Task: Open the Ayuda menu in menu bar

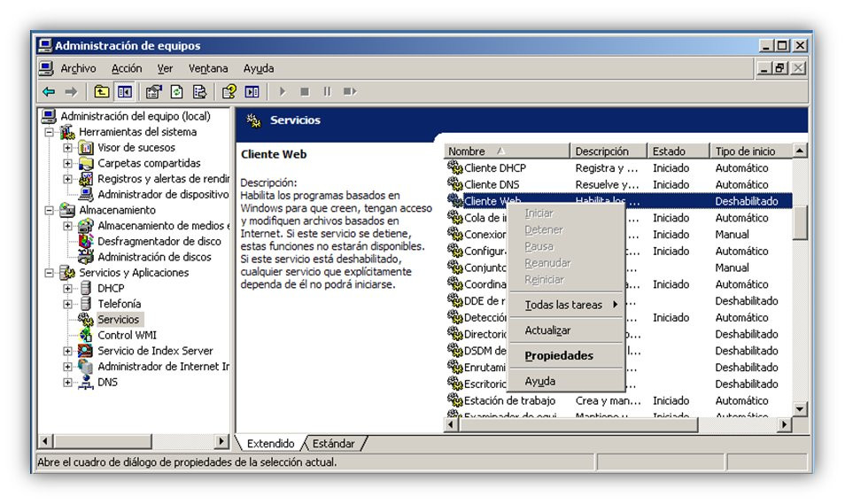Action: tap(259, 68)
